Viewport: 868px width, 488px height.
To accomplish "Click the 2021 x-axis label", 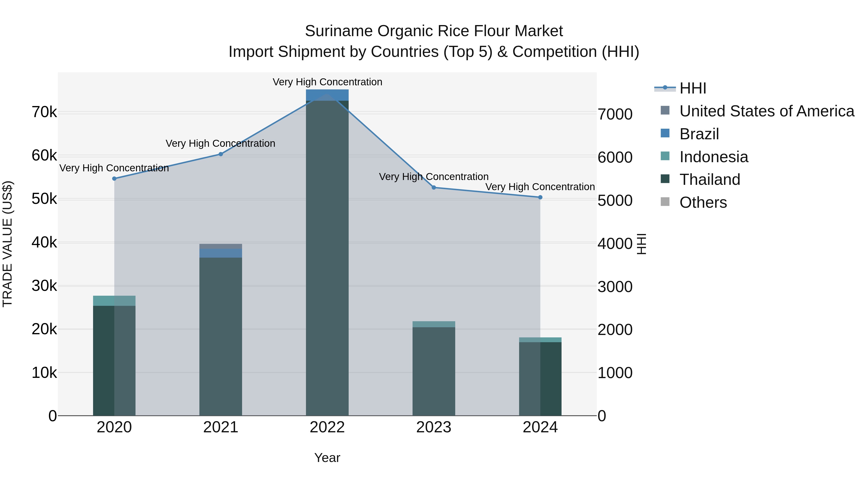I will 221,427.
